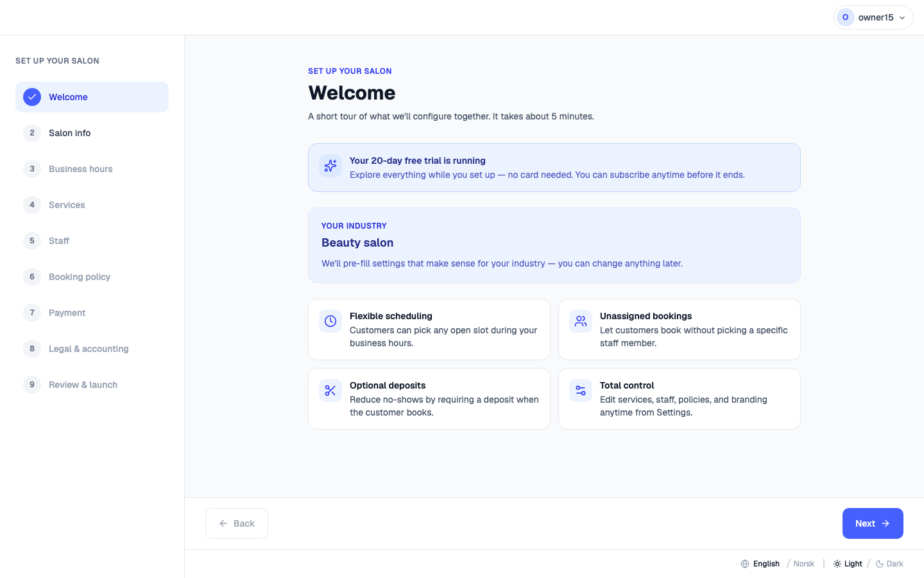Click the Optional deposits card title
The image size is (924, 578).
point(388,385)
